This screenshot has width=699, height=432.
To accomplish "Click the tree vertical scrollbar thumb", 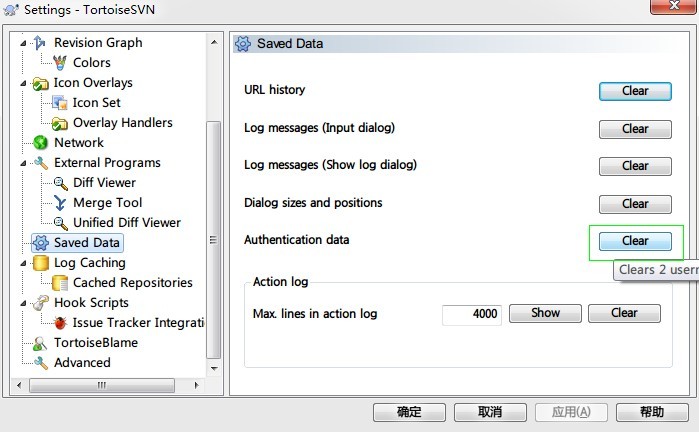I will (x=214, y=239).
